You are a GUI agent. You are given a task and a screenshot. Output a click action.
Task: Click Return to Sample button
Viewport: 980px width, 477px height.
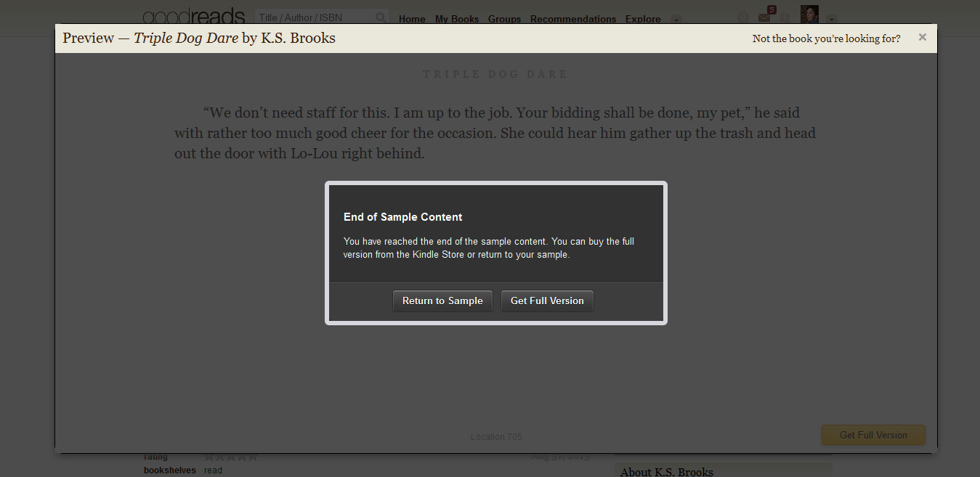pyautogui.click(x=442, y=301)
